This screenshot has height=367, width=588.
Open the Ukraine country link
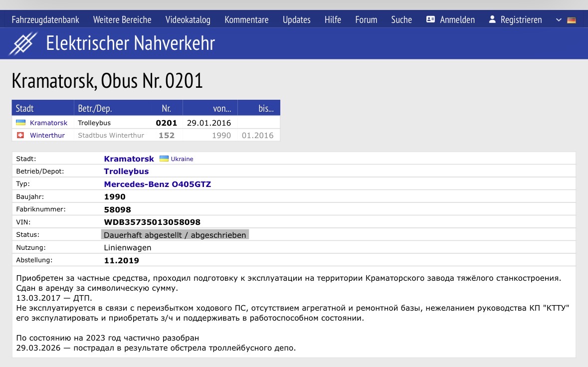(x=182, y=159)
